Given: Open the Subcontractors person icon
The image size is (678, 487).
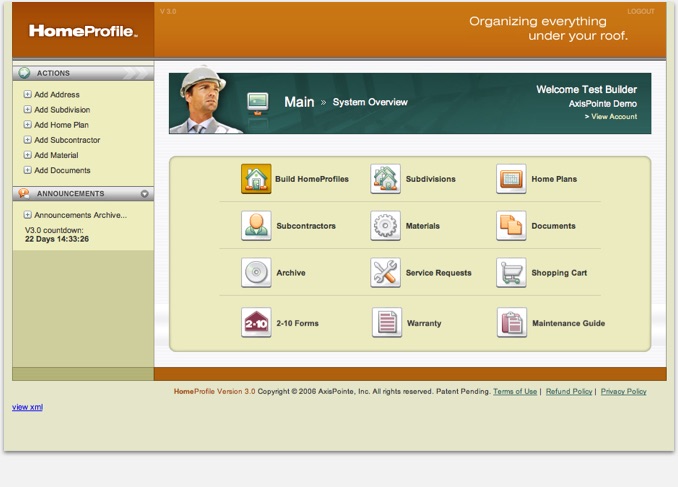Looking at the screenshot, I should tap(256, 226).
